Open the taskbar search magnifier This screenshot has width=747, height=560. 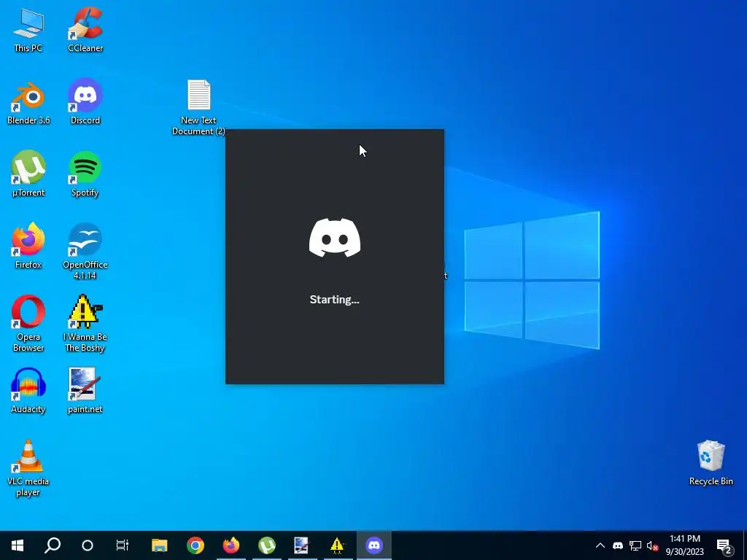pos(53,545)
